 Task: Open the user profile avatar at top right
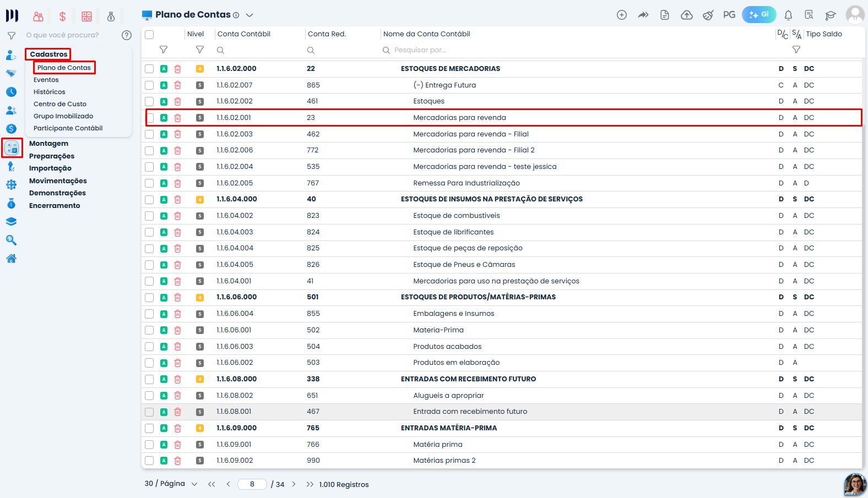point(855,15)
